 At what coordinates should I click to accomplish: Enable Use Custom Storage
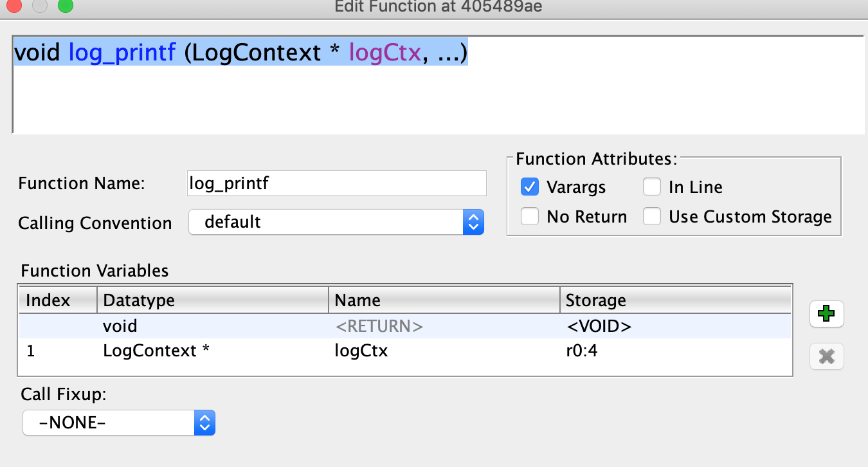tap(651, 217)
